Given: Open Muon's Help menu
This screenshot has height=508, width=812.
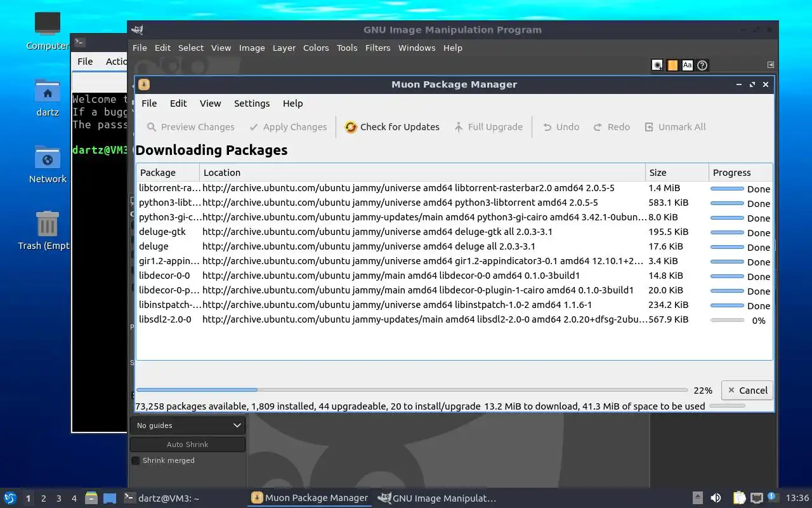Looking at the screenshot, I should (x=292, y=104).
